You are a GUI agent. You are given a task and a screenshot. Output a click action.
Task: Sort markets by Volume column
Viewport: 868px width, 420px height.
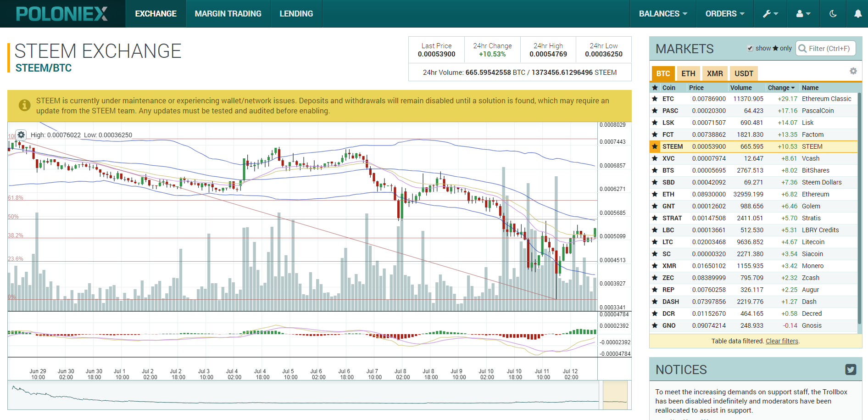coord(741,88)
